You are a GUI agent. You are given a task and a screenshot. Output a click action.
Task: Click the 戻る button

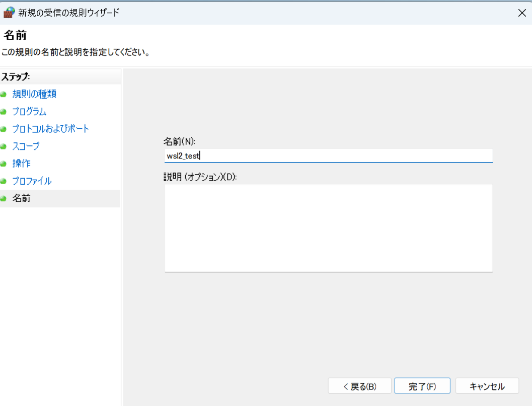[359, 385]
